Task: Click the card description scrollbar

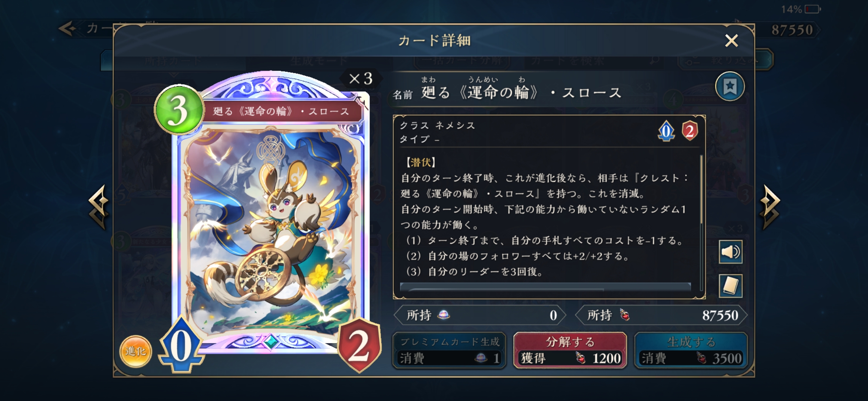Action: click(701, 223)
